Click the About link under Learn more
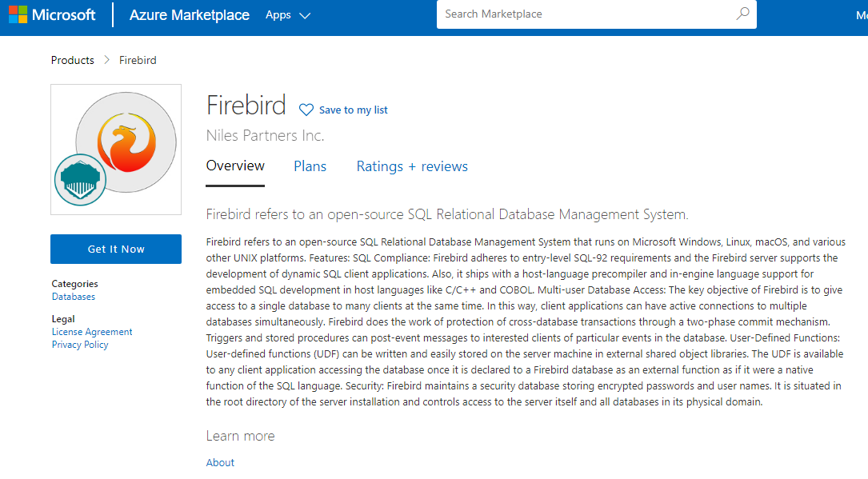 220,463
